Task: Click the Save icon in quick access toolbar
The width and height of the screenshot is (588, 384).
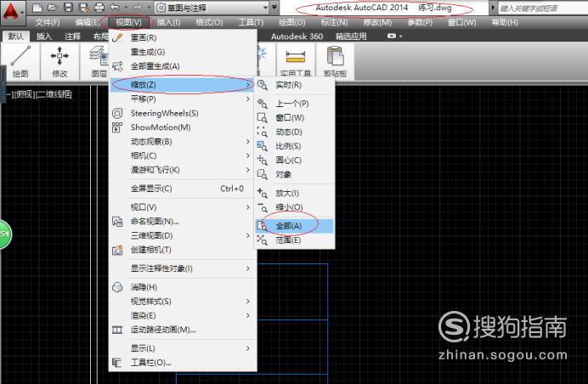Action: coord(68,8)
